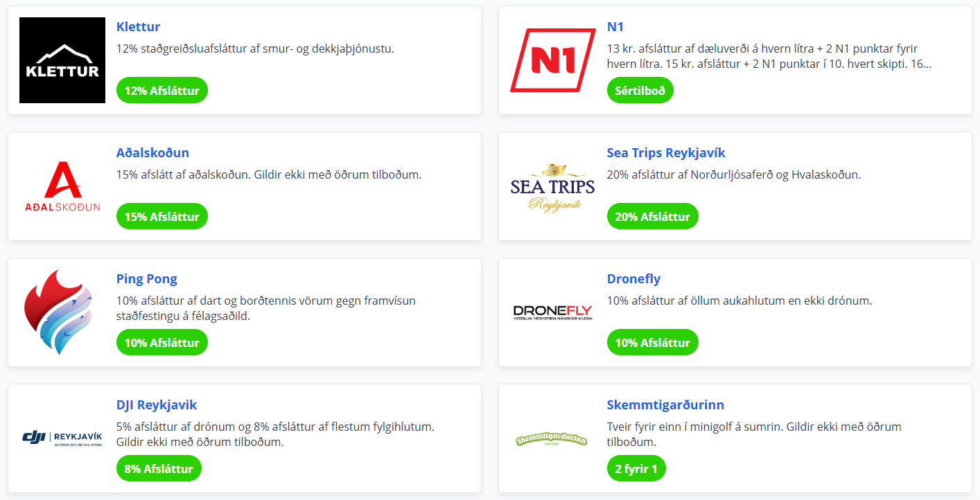This screenshot has height=500, width=980.
Task: Click the Aðalskoðun red A logo
Action: pyautogui.click(x=62, y=186)
